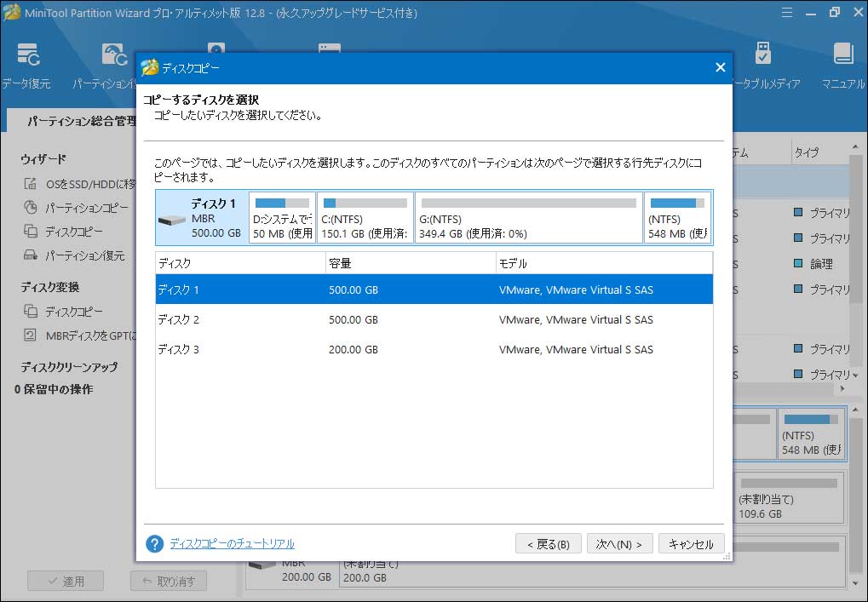
Task: Click the ディスク column header
Action: 241,263
